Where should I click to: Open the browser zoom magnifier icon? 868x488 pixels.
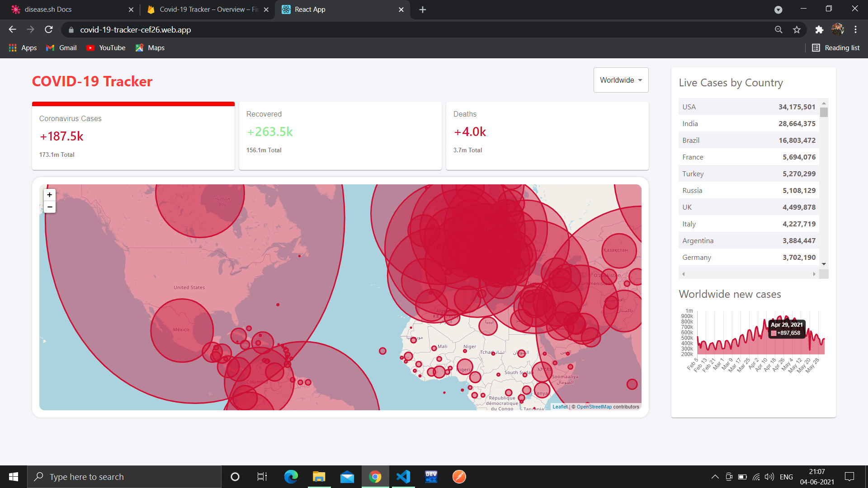778,29
